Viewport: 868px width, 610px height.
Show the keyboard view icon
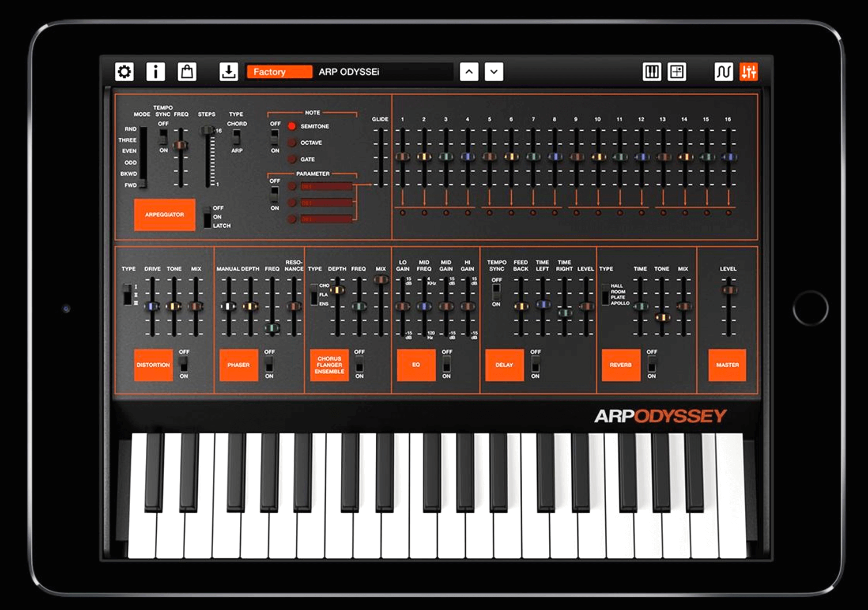[652, 72]
